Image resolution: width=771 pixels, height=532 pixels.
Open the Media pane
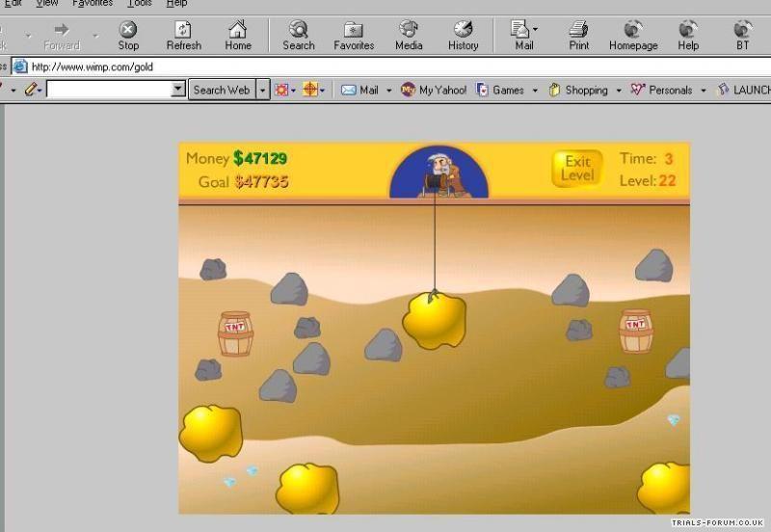coord(409,36)
